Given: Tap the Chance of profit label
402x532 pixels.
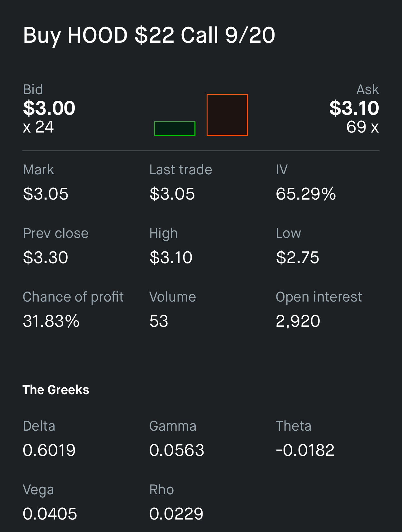Looking at the screenshot, I should [73, 297].
